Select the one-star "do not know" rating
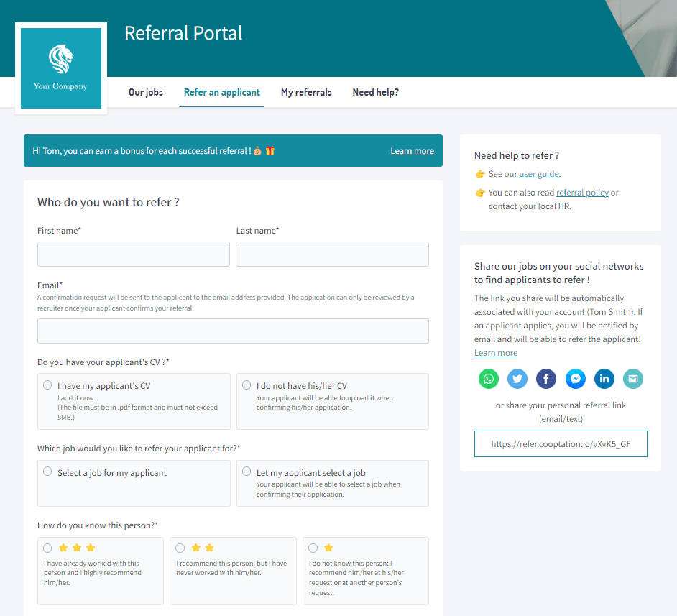The width and height of the screenshot is (677, 616). coord(313,548)
